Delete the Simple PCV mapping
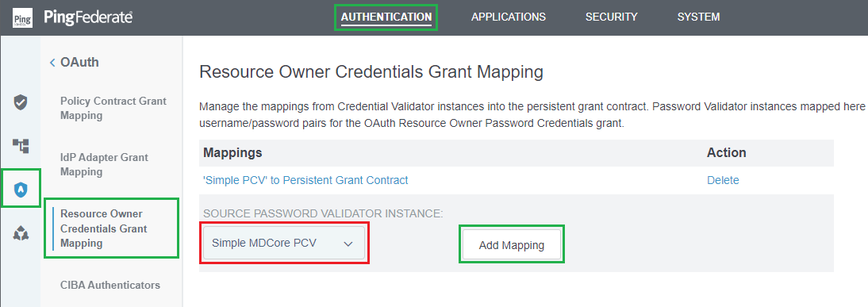This screenshot has width=868, height=307. 723,180
